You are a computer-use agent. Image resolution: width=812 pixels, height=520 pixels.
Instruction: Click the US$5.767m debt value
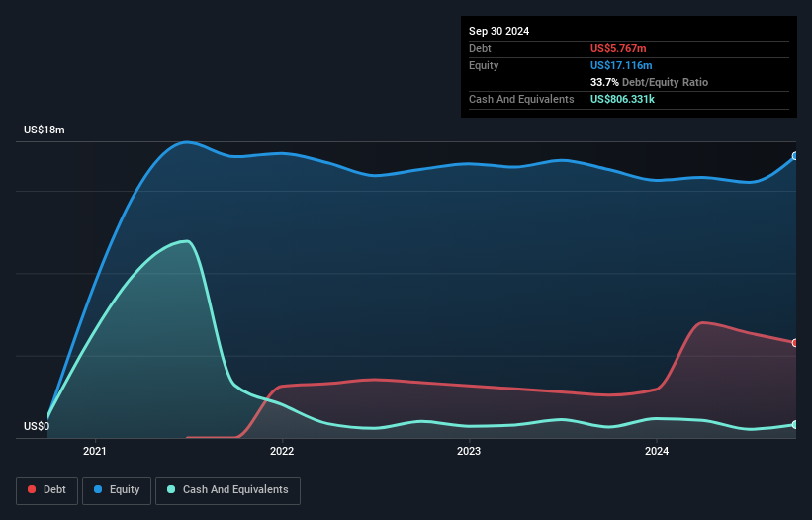(x=618, y=48)
